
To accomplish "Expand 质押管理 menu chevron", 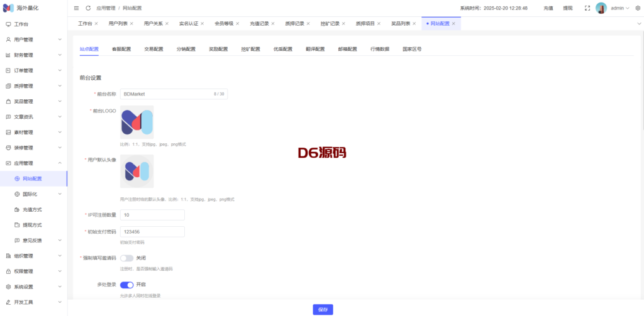I will coord(60,86).
